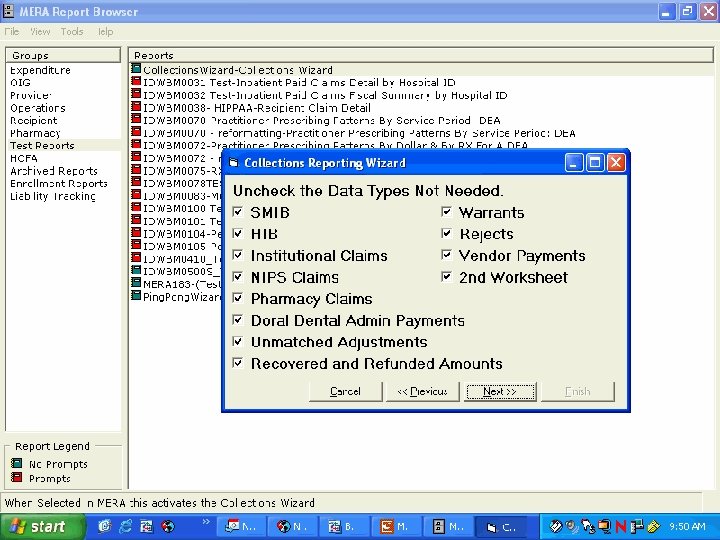
Task: Toggle the 2nd Worksheet checkbox
Action: pyautogui.click(x=446, y=276)
